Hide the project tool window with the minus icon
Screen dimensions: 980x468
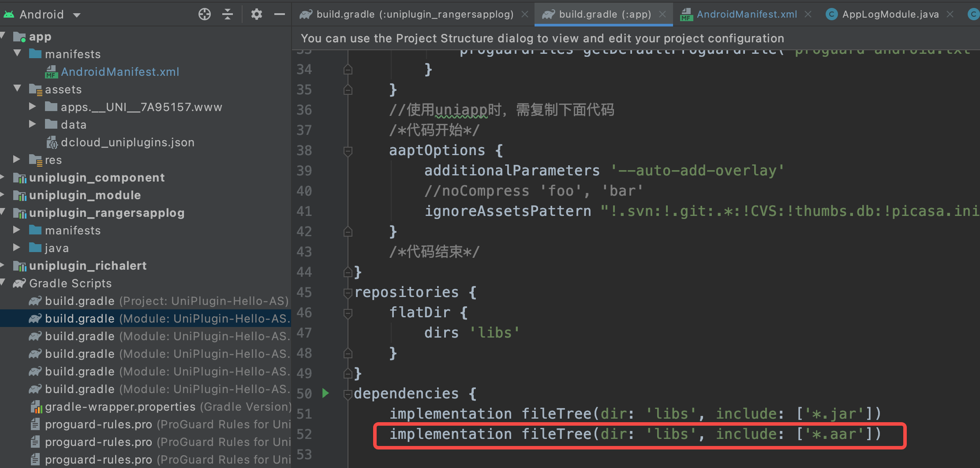coord(280,15)
